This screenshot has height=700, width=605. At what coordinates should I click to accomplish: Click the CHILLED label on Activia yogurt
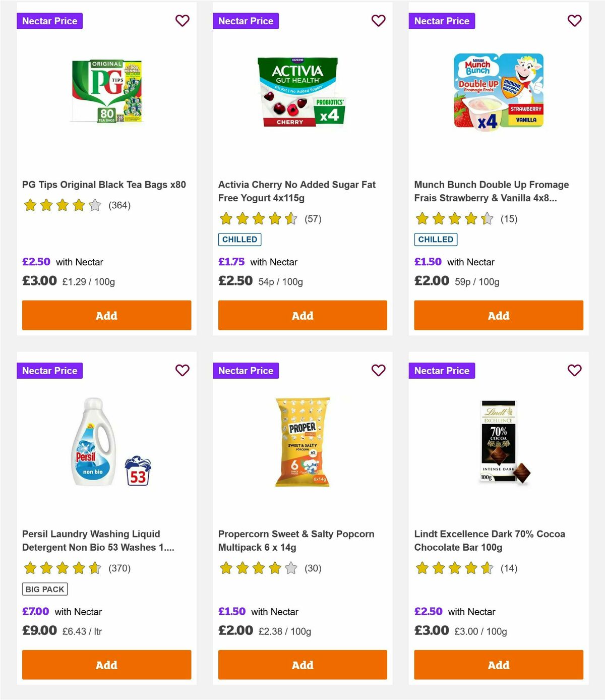tap(239, 239)
